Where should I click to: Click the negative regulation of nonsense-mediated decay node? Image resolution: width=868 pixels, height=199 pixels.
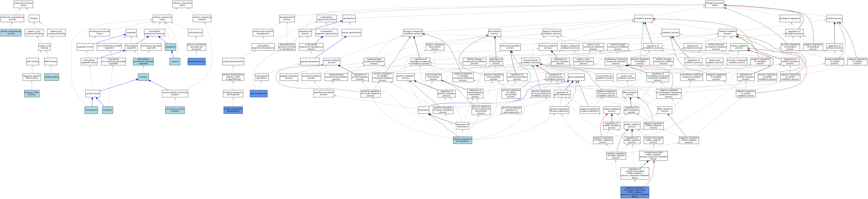point(635,192)
